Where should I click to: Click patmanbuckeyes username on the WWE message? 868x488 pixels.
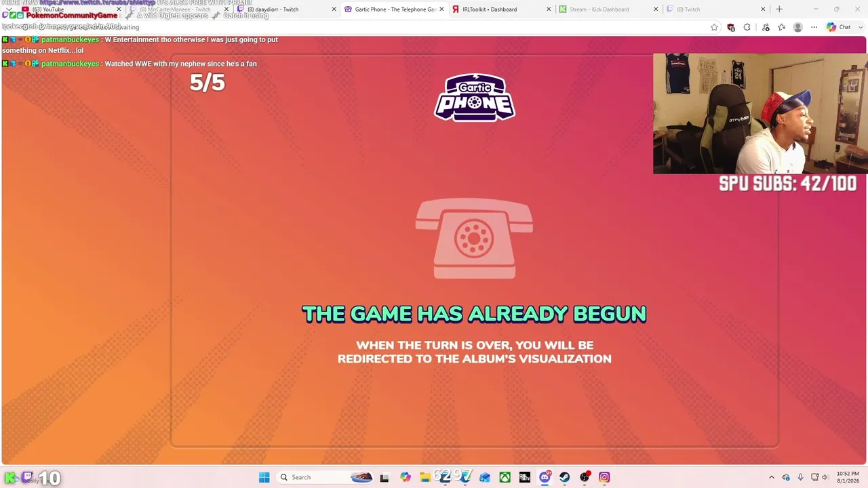70,64
